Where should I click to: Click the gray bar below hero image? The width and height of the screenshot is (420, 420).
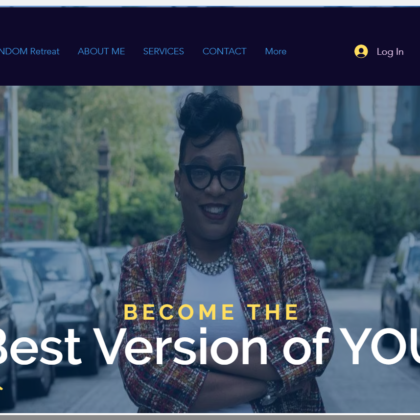(210, 417)
